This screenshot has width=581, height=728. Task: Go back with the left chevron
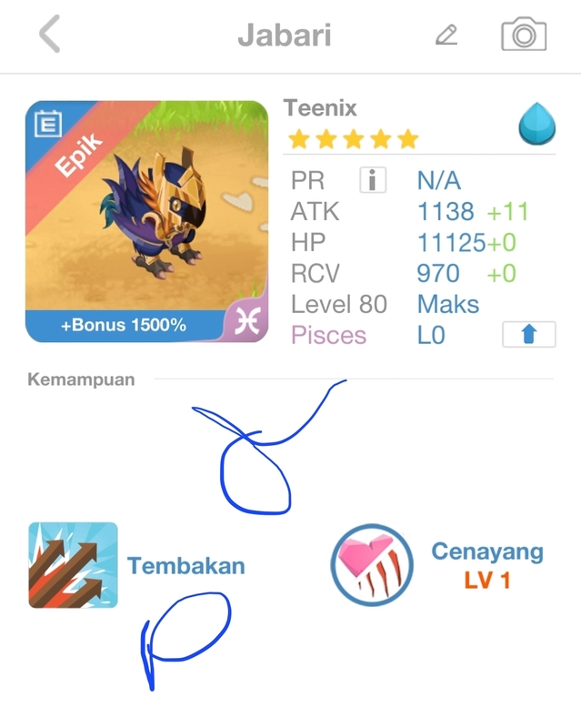tap(50, 34)
